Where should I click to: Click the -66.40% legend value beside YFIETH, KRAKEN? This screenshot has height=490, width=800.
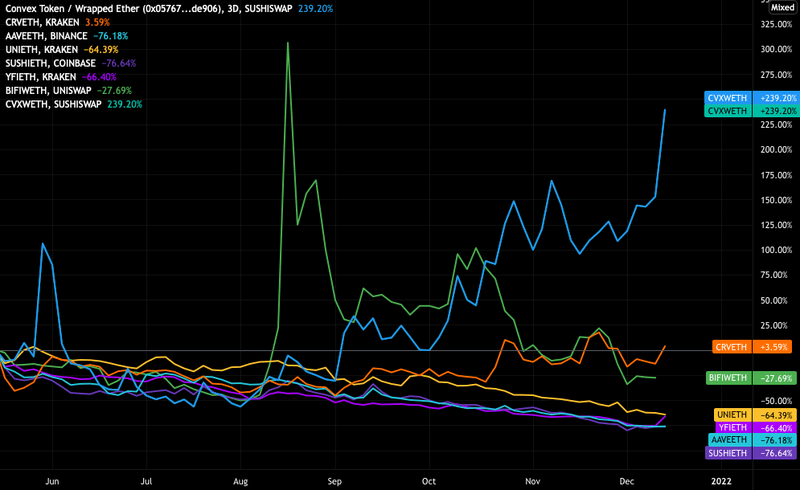point(99,77)
